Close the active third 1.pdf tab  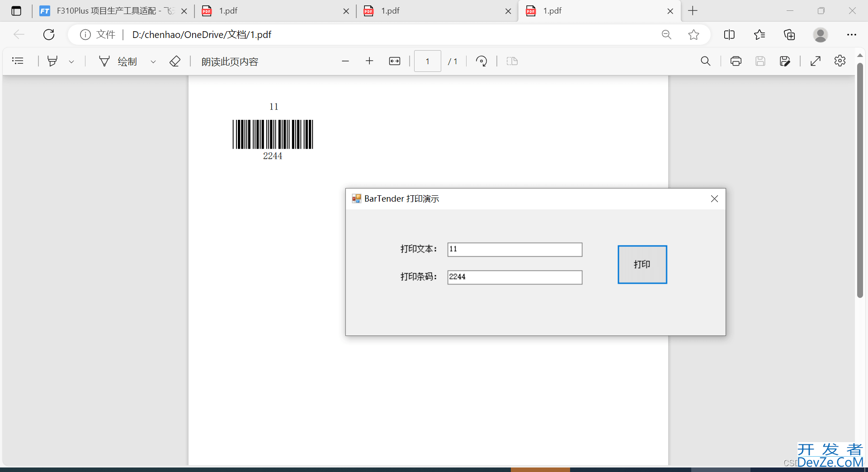click(670, 11)
